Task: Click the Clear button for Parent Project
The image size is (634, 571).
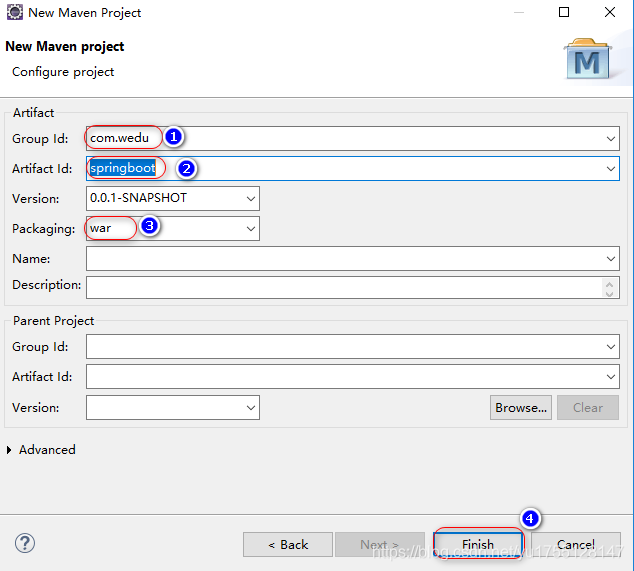Action: [588, 408]
